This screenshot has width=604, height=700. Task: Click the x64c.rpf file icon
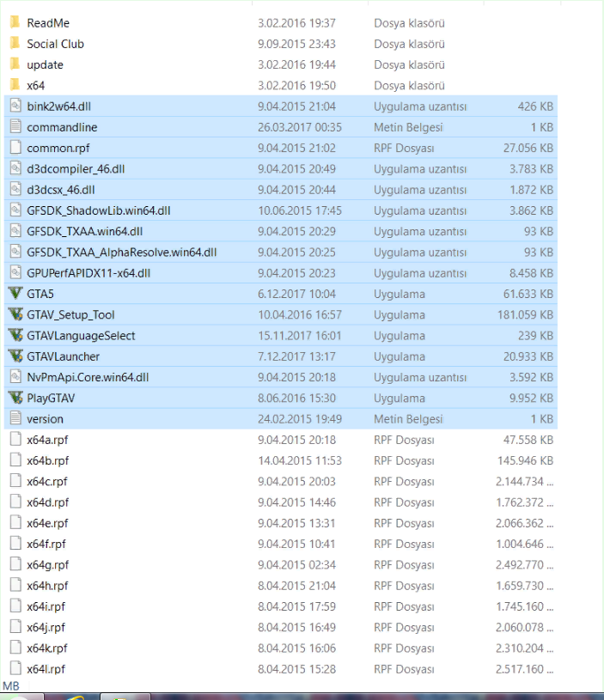15,481
